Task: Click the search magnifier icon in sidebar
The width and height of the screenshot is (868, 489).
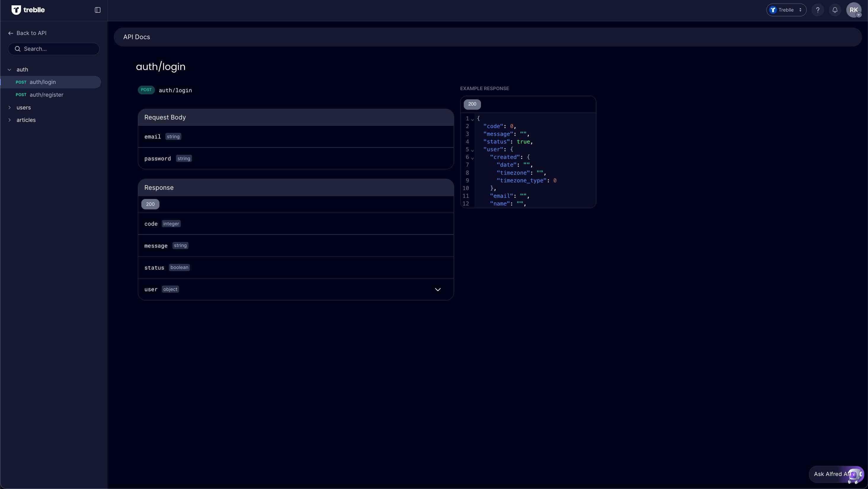Action: [x=17, y=49]
